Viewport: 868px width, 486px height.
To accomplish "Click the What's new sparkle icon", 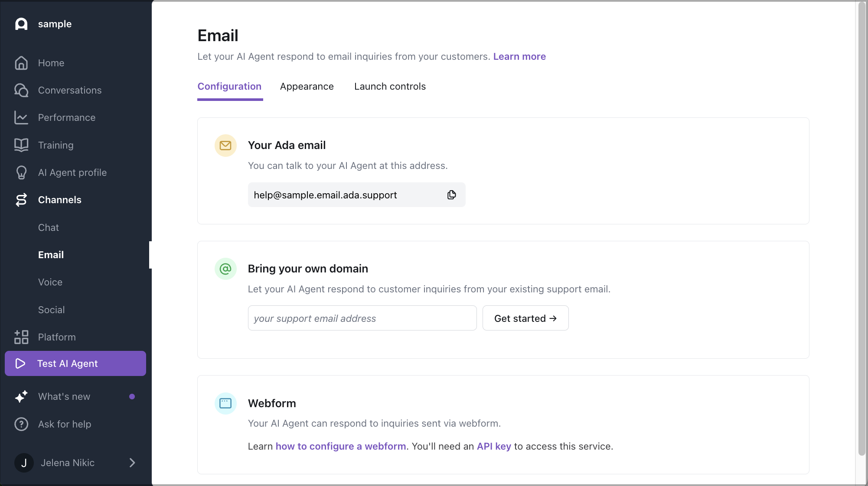I will pyautogui.click(x=21, y=396).
